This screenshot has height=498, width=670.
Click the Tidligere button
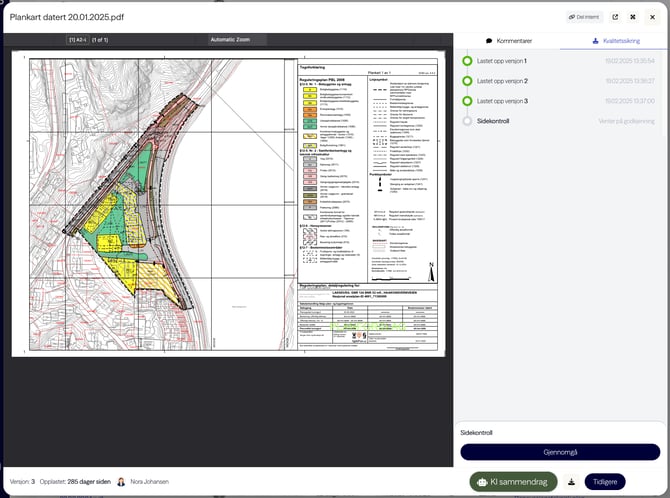[604, 481]
